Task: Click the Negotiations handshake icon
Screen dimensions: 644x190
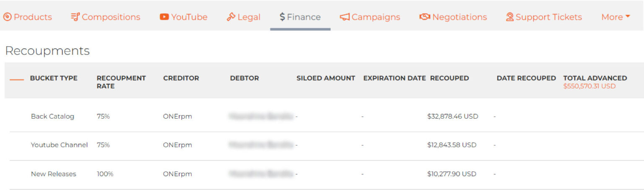Action: [425, 17]
